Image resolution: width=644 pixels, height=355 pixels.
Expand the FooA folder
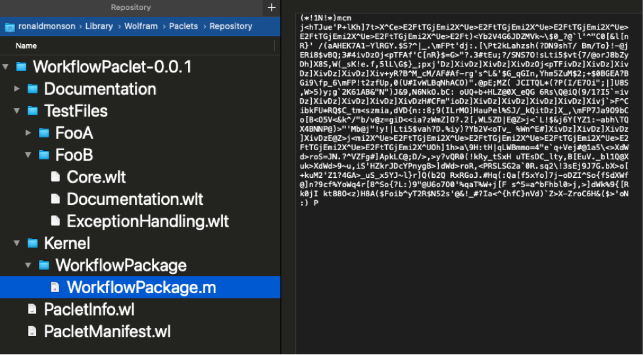[28, 133]
